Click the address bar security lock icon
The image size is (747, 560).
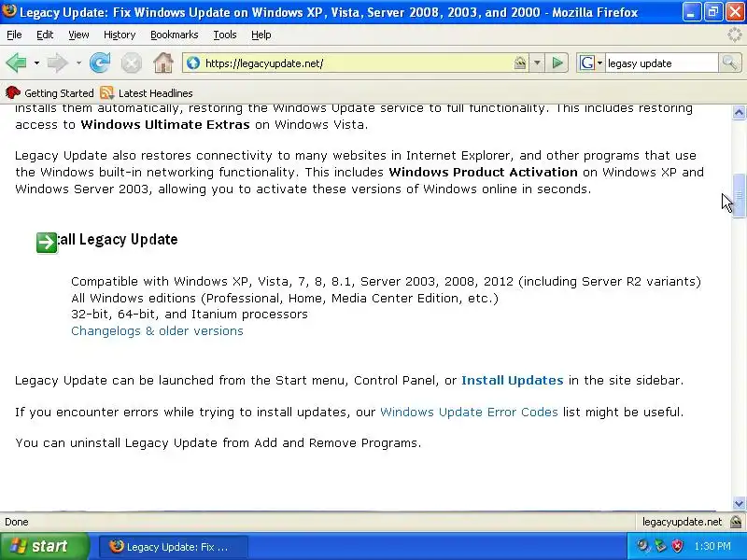(x=520, y=63)
